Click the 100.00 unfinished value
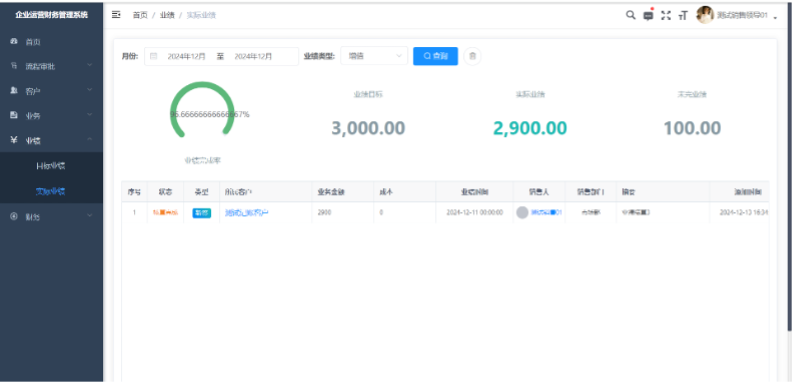793x383 pixels. tap(692, 129)
